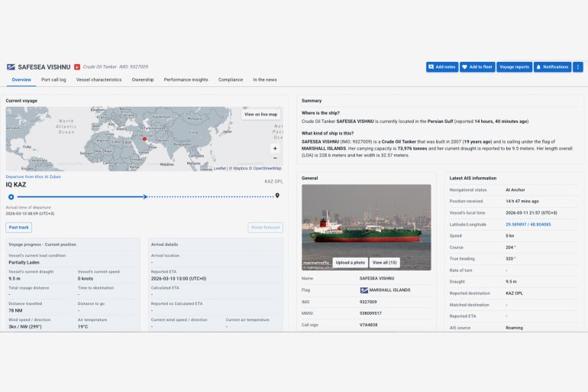Screen dimensions: 588x392
Task: Click the red vessel position marker on map
Action: coord(144,138)
